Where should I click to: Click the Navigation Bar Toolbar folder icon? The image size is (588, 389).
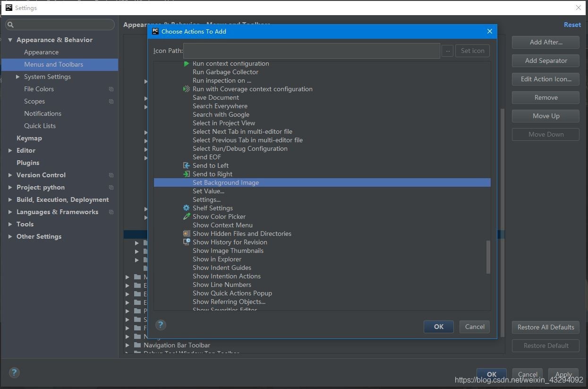pyautogui.click(x=137, y=345)
